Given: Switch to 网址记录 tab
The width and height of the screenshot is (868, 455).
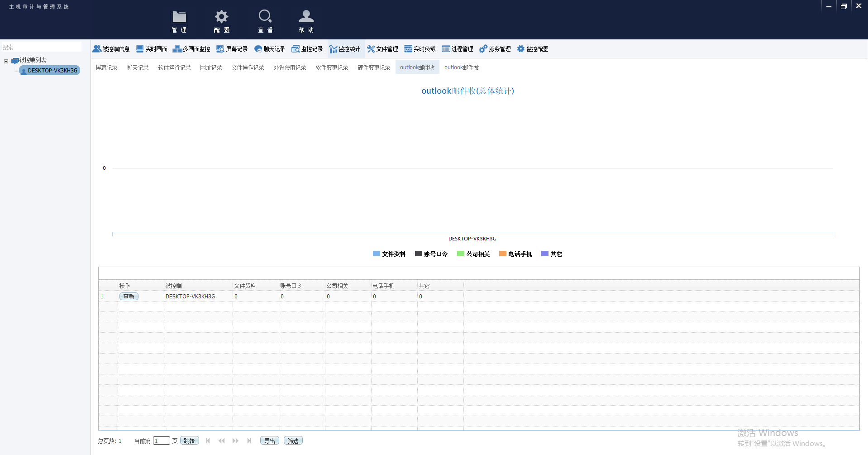Looking at the screenshot, I should pos(211,67).
